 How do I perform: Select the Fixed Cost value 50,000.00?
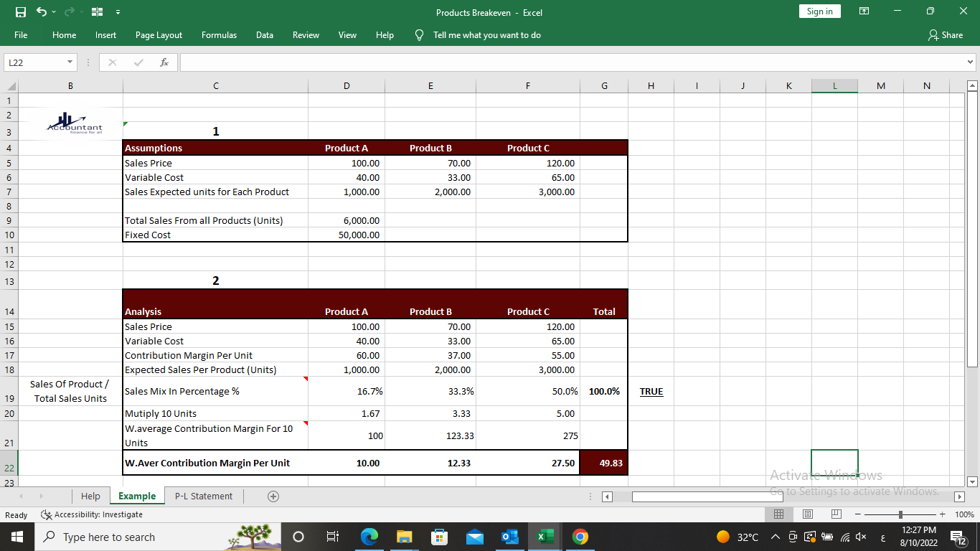tap(347, 235)
